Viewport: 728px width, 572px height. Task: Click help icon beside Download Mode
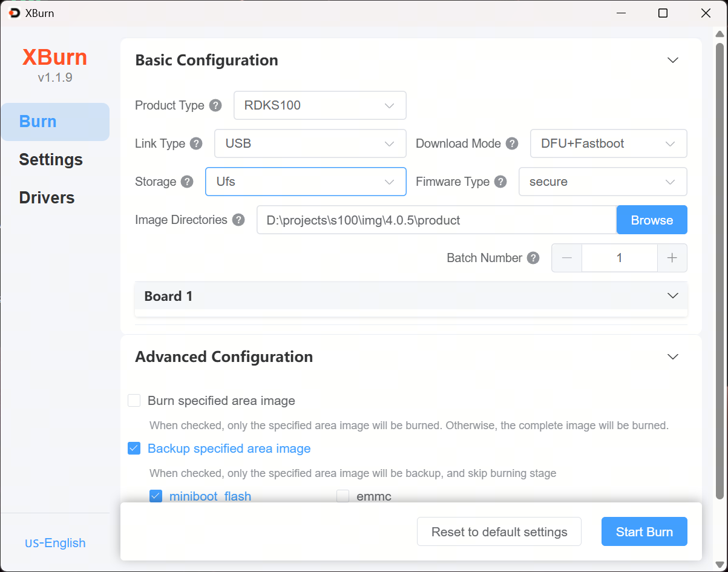pyautogui.click(x=512, y=143)
